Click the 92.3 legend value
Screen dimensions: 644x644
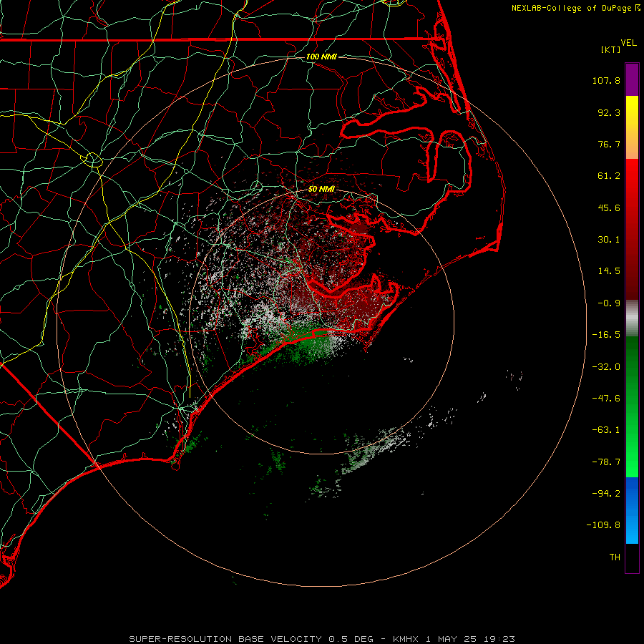609,112
